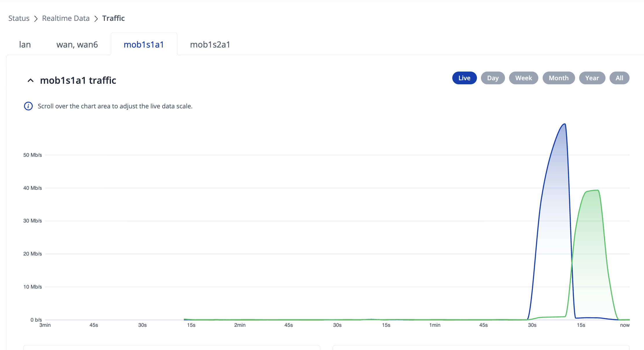Select the Live time range
The width and height of the screenshot is (644, 350).
tap(464, 78)
